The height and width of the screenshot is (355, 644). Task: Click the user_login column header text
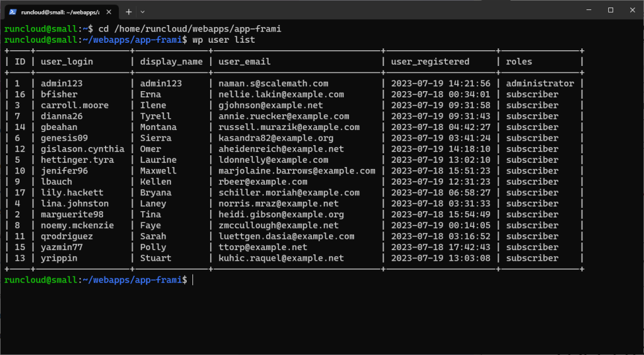point(67,62)
